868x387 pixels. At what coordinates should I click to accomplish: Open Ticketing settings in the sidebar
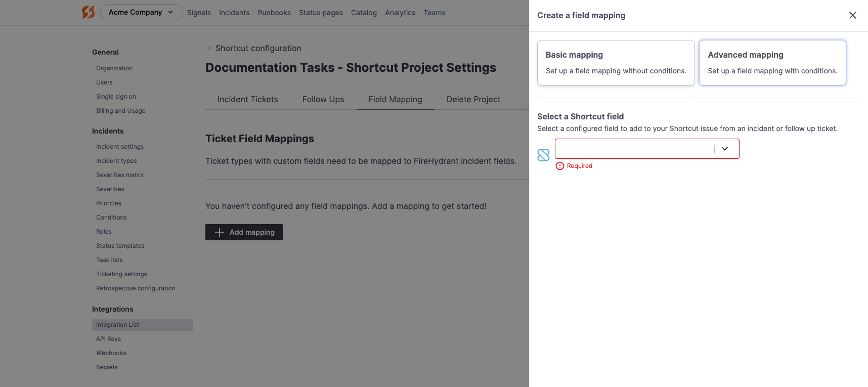pyautogui.click(x=121, y=274)
